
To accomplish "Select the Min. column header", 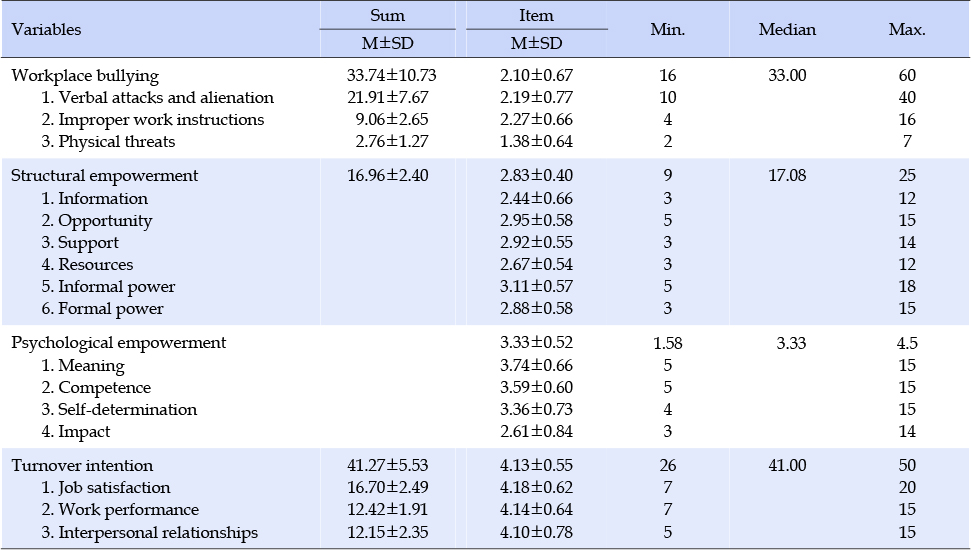I will click(x=668, y=29).
